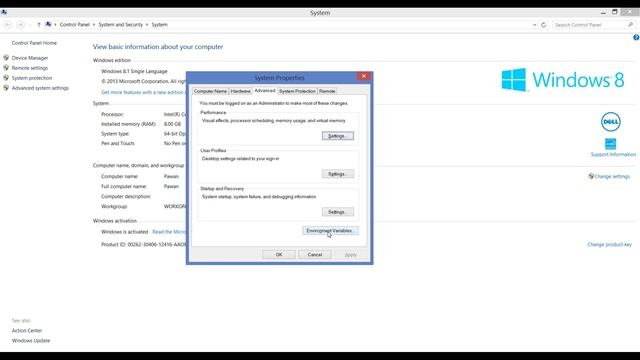Viewport: 640px width, 360px height.
Task: Open User Profiles Settings button
Action: [x=338, y=174]
